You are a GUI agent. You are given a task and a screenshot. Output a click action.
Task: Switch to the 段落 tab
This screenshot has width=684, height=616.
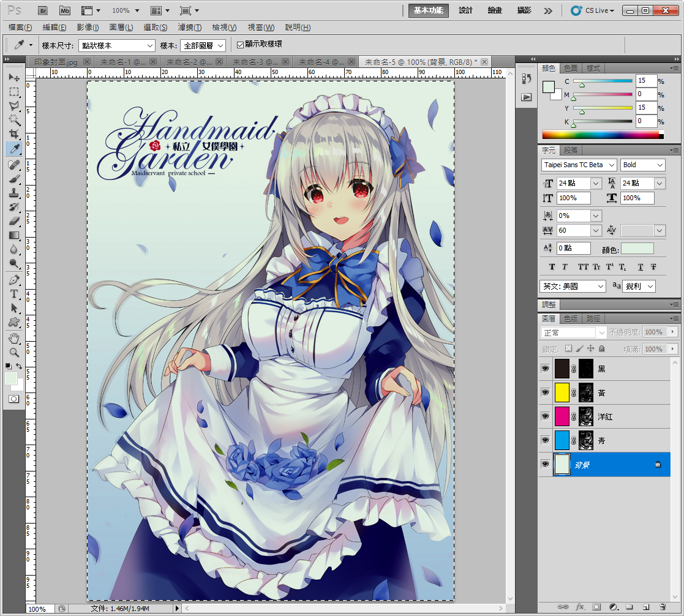click(x=570, y=151)
